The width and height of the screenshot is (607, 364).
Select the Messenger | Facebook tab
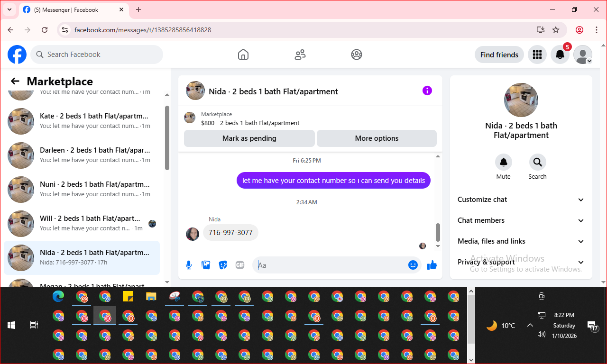(74, 9)
